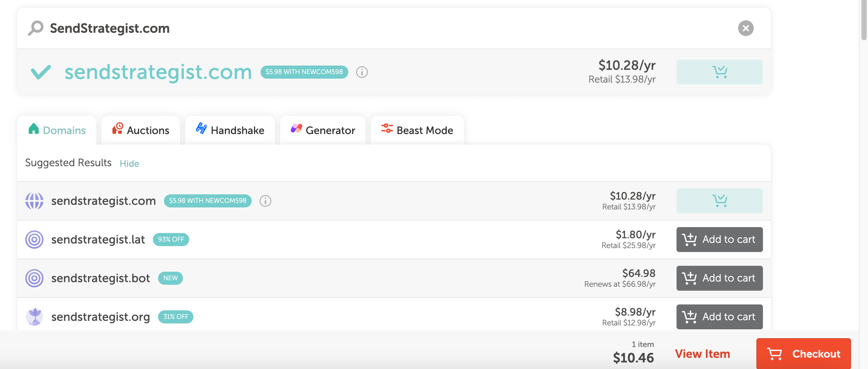Select the sendstrategist.org domain name text
The image size is (868, 369).
(x=100, y=317)
